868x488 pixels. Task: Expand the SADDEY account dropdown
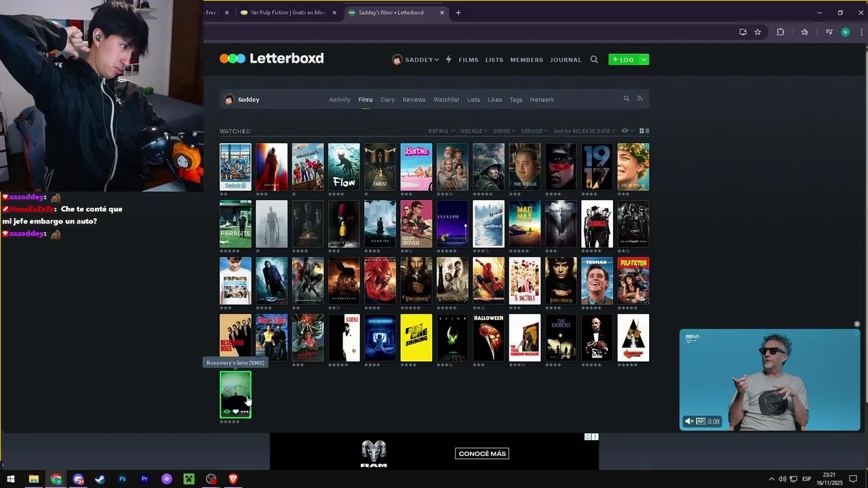(x=416, y=60)
